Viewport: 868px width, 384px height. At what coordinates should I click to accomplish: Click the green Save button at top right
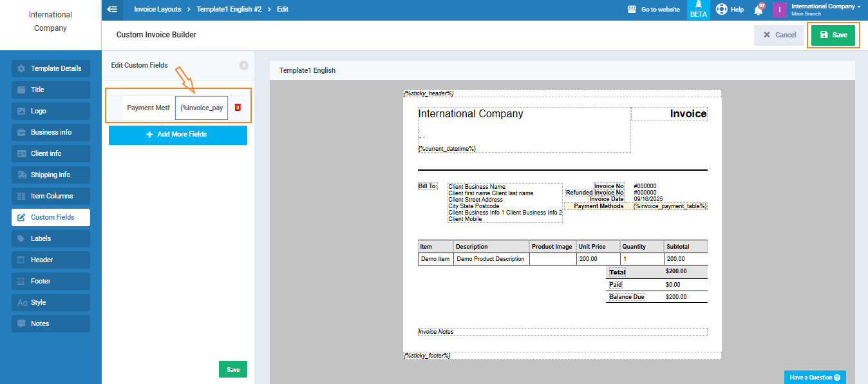point(833,35)
